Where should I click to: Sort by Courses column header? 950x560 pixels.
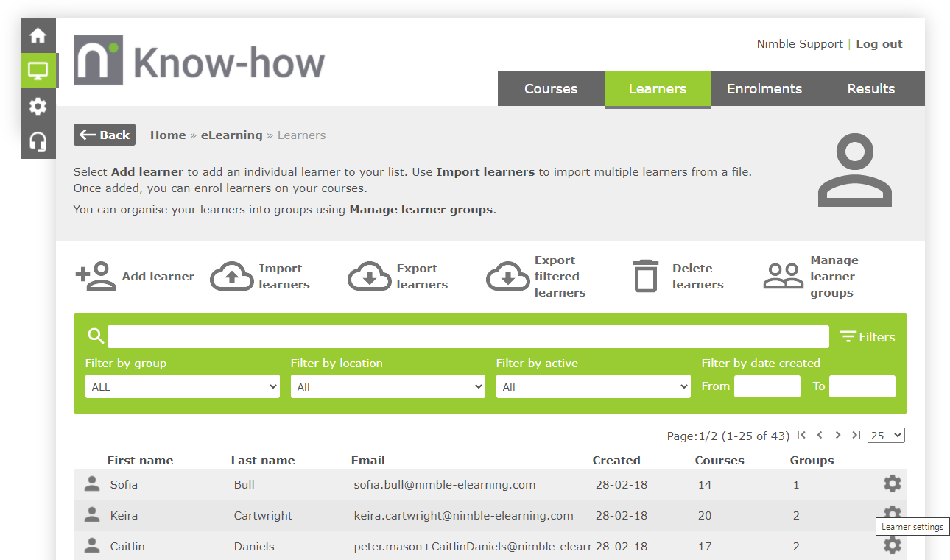click(x=719, y=461)
